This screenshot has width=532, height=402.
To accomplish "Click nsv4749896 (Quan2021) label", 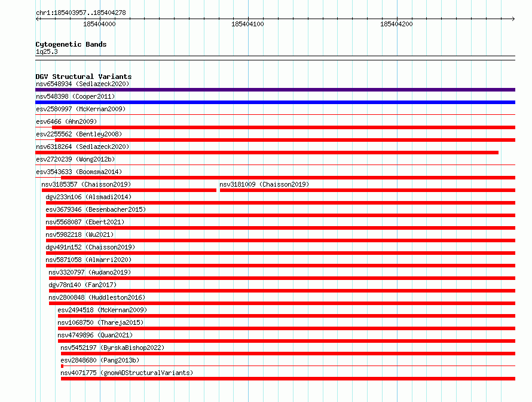I will [x=95, y=335].
